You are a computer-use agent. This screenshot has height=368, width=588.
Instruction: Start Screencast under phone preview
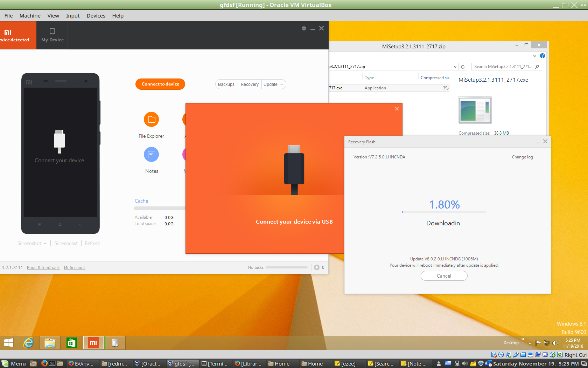tap(66, 243)
